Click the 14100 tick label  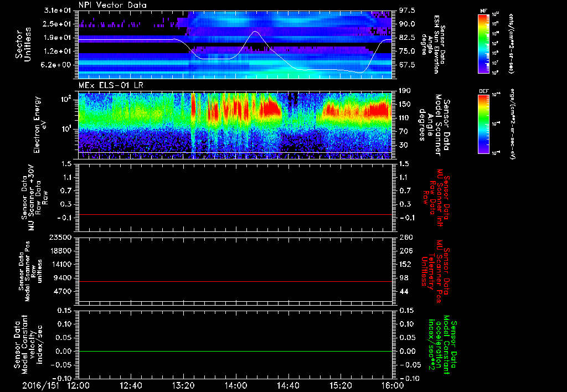click(61, 264)
